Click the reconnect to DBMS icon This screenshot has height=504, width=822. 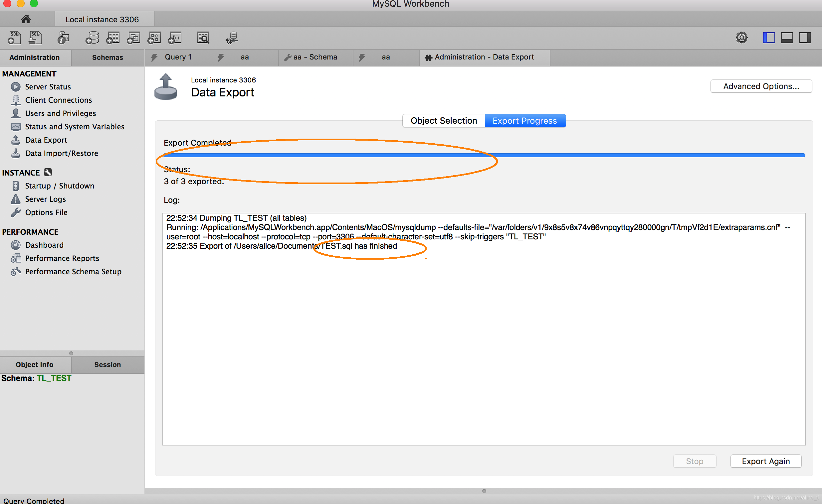tap(232, 38)
